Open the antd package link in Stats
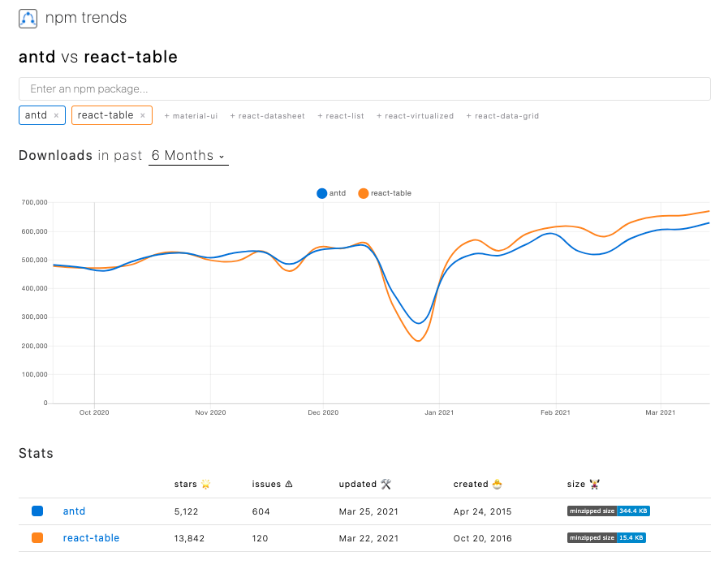The height and width of the screenshot is (569, 728). click(x=74, y=511)
